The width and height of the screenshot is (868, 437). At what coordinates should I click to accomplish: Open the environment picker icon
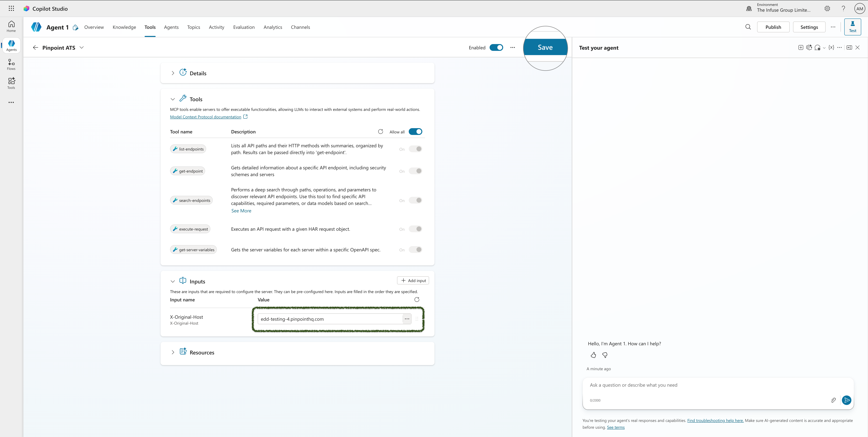point(749,8)
